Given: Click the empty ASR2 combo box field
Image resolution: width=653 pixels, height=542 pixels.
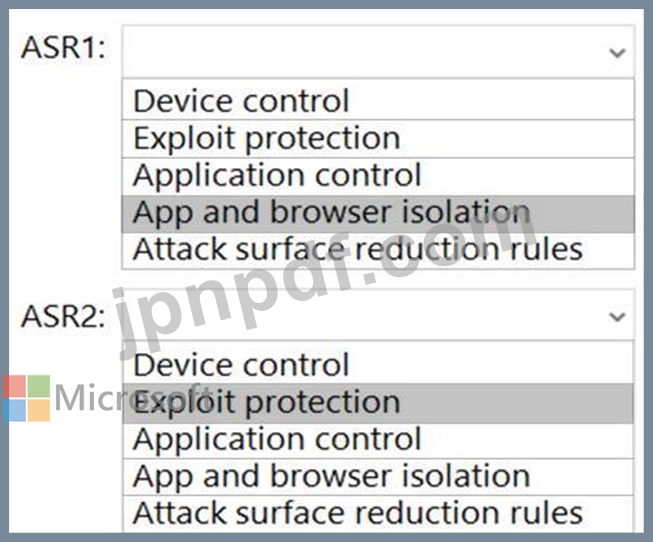Looking at the screenshot, I should [378, 315].
